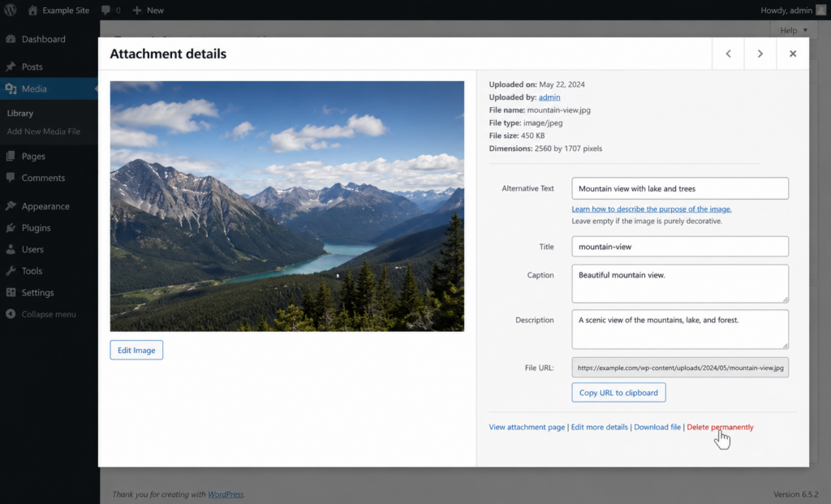Click the Posts pin icon
Screen dimensions: 831x504
(x=11, y=67)
